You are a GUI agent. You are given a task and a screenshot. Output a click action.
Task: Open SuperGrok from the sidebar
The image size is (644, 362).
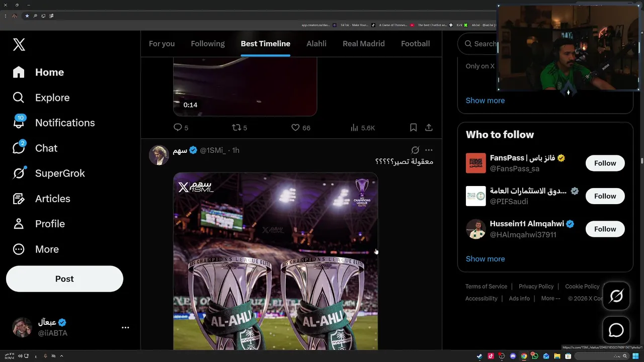click(49, 173)
